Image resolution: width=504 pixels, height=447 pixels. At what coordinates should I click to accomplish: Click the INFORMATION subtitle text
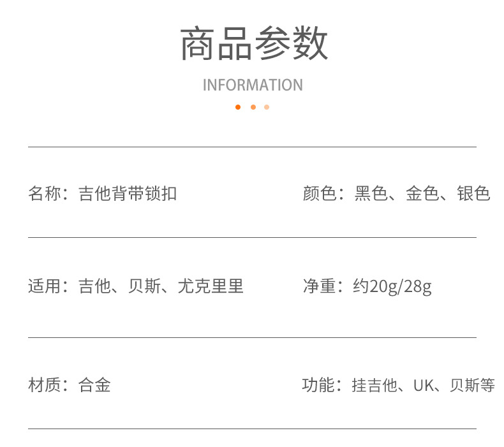tap(253, 85)
